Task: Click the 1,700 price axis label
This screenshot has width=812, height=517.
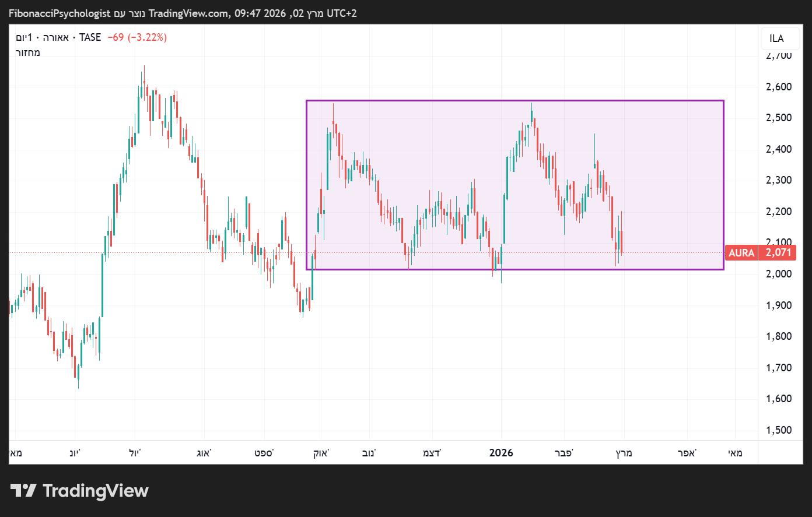Action: [x=778, y=368]
